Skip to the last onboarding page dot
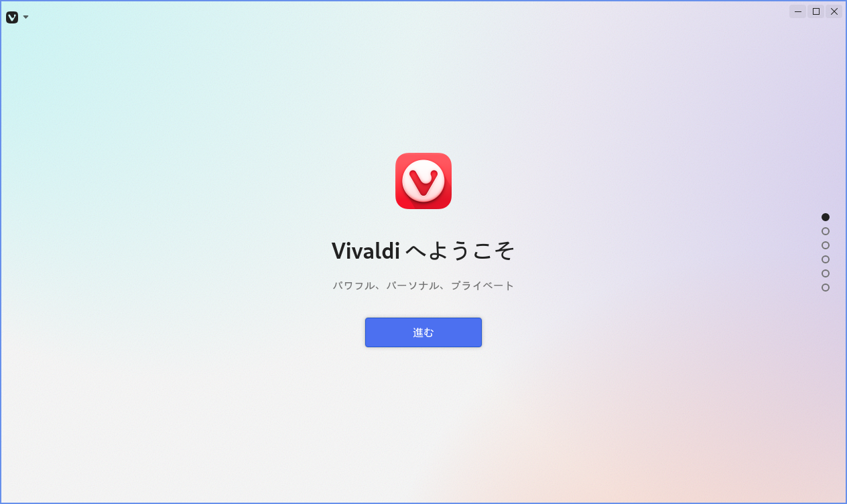Image resolution: width=847 pixels, height=504 pixels. 826,288
